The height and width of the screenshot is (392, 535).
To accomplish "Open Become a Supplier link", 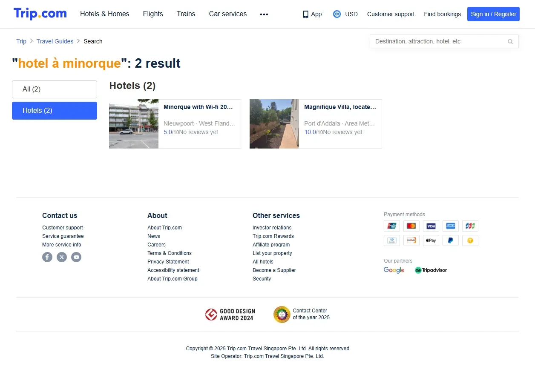I will pos(274,270).
